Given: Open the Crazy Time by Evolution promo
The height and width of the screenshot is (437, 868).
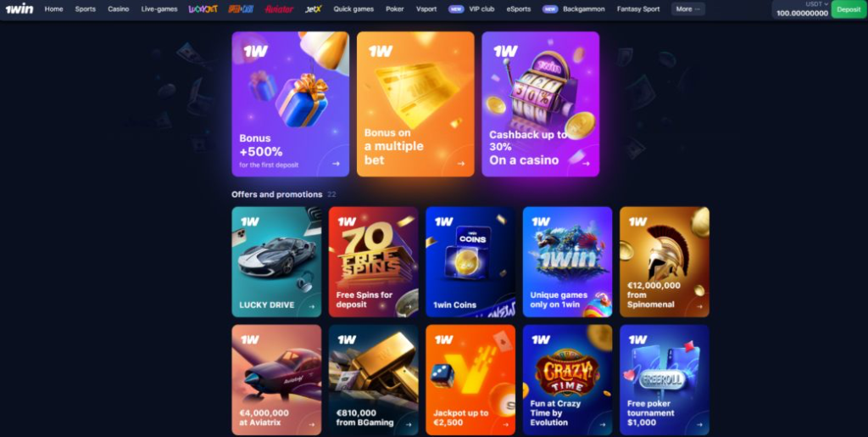Looking at the screenshot, I should pyautogui.click(x=567, y=379).
